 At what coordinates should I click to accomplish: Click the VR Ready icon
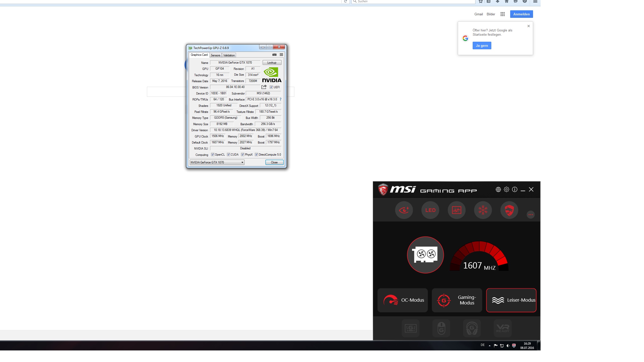click(502, 328)
